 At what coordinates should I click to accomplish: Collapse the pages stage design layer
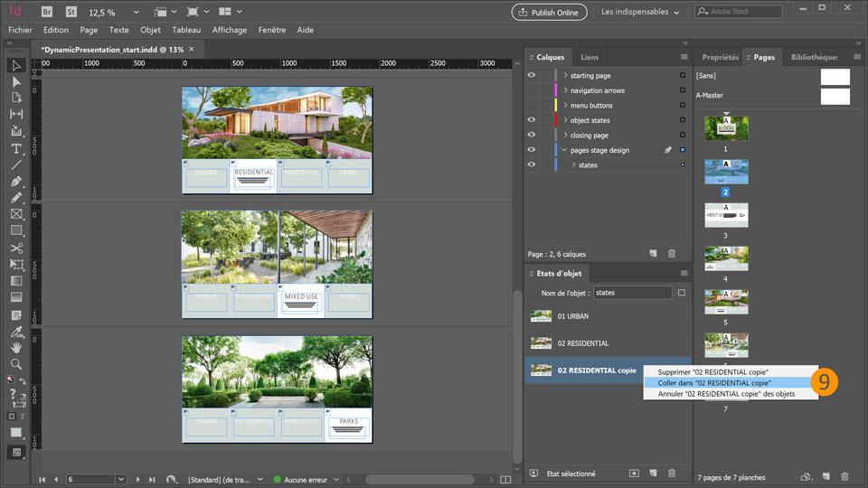(564, 150)
